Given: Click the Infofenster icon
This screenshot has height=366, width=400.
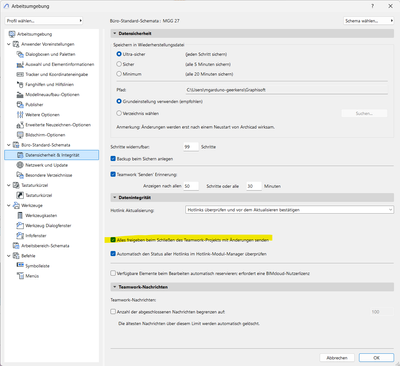Looking at the screenshot, I should pos(20,236).
